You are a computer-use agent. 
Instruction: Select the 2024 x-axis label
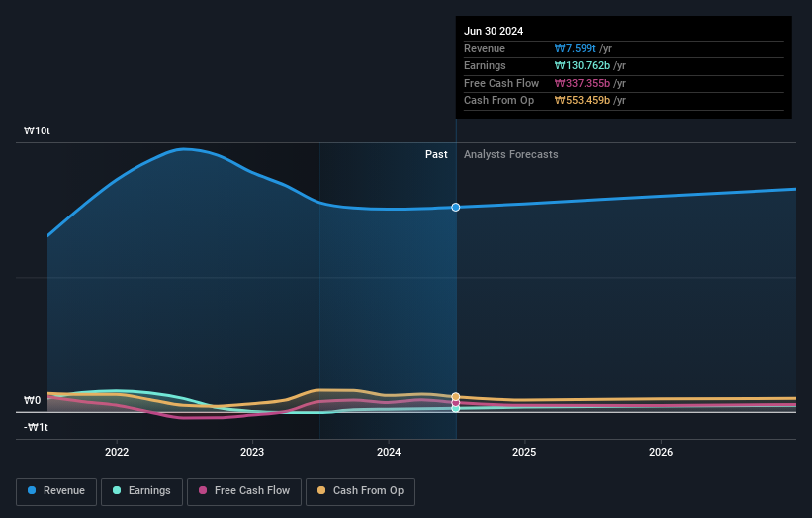coord(389,452)
